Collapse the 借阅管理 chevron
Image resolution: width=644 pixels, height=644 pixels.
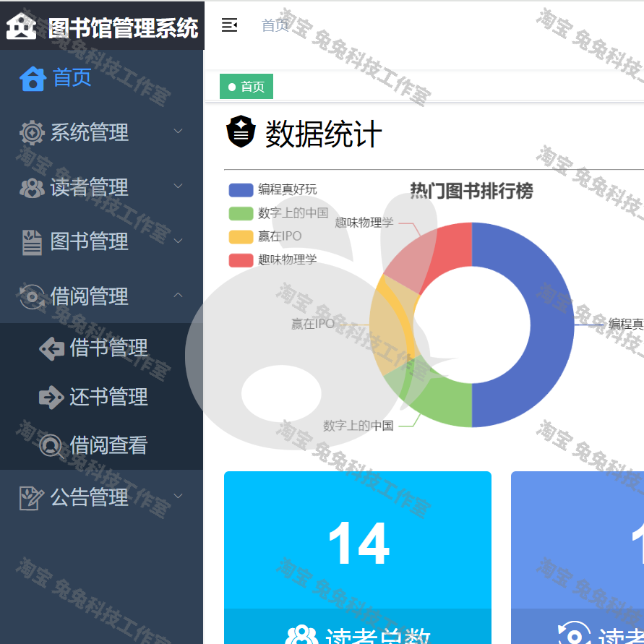point(178,295)
